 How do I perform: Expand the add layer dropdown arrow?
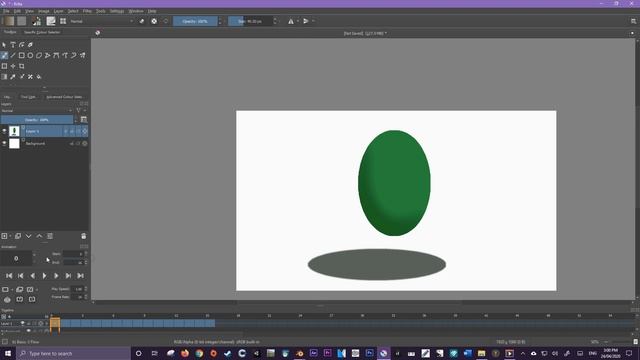click(x=10, y=236)
